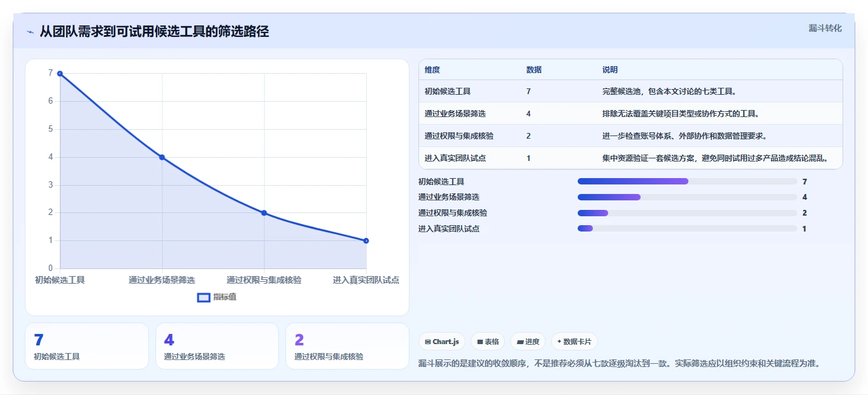Click the description starting 集中资源验证
The image size is (868, 395).
(715, 158)
